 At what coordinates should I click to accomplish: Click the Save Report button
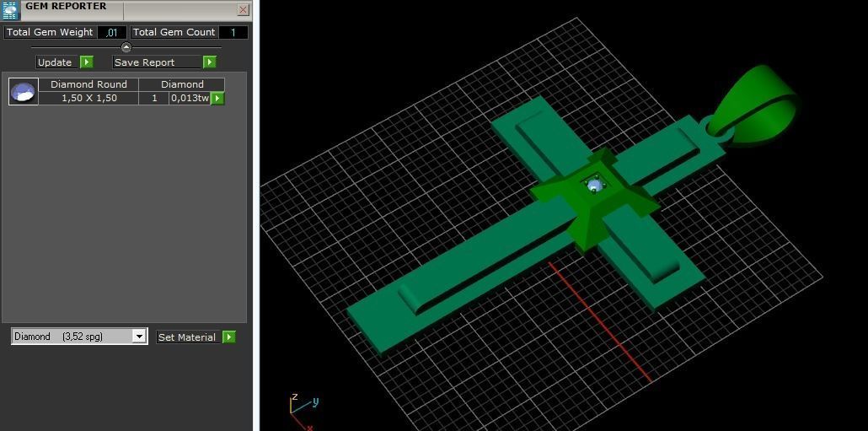click(158, 62)
